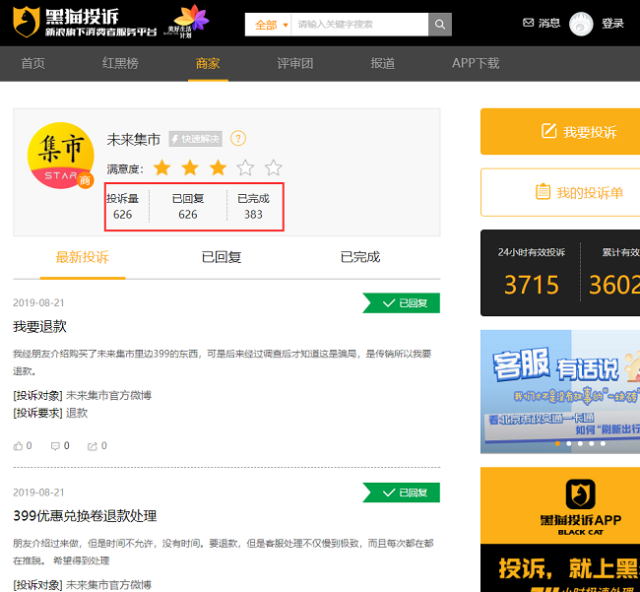Click the search magnifier icon
The width and height of the screenshot is (640, 592).
(x=439, y=24)
